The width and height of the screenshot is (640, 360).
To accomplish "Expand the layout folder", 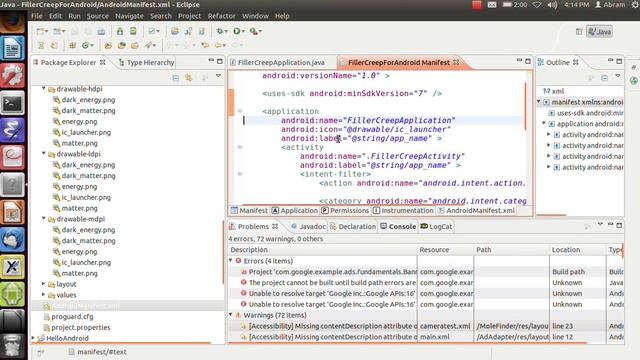I will pyautogui.click(x=44, y=283).
